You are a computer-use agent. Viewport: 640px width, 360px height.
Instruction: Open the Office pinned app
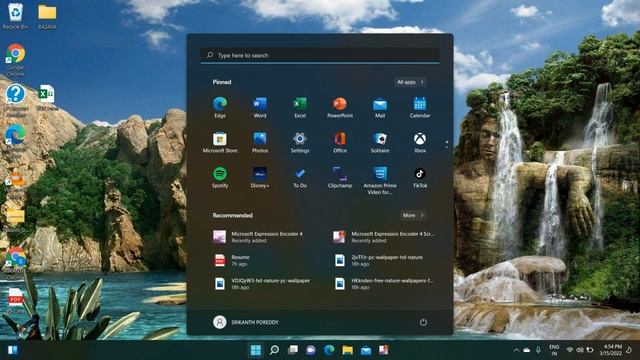[x=340, y=142]
